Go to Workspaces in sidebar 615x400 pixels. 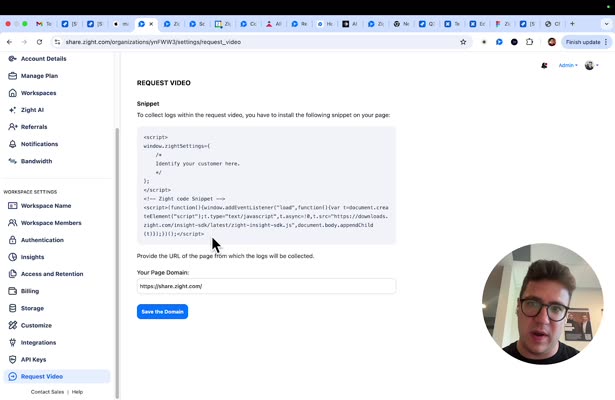coord(33,93)
